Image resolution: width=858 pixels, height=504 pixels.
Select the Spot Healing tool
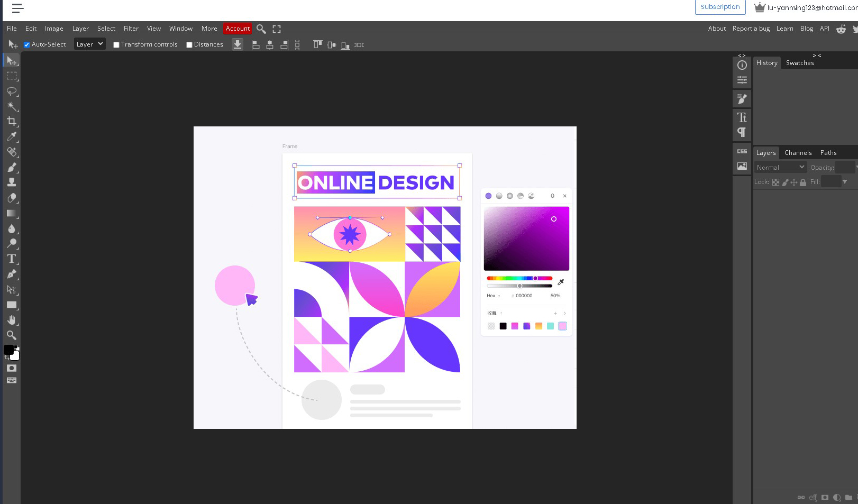12,152
